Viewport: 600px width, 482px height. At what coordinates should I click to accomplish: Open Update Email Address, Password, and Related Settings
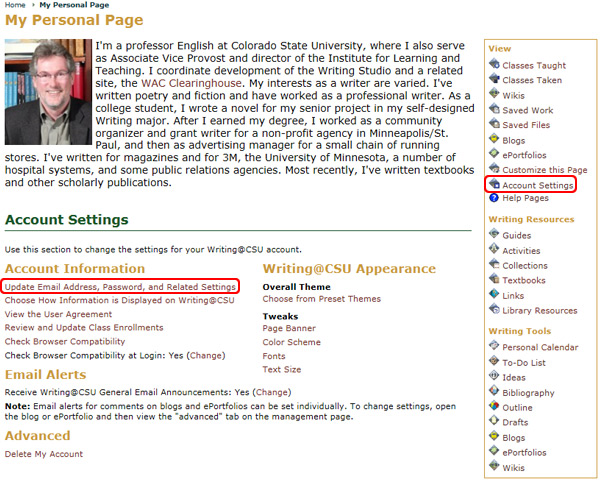point(120,287)
